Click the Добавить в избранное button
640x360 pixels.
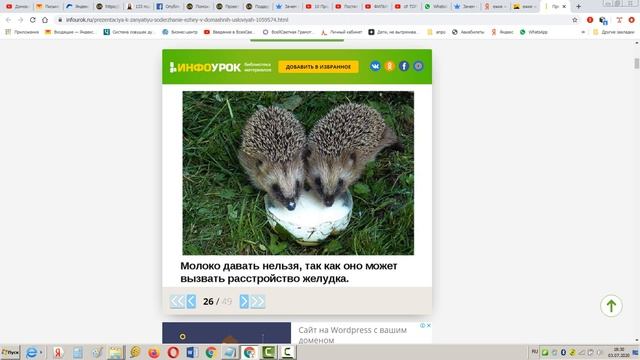point(318,67)
